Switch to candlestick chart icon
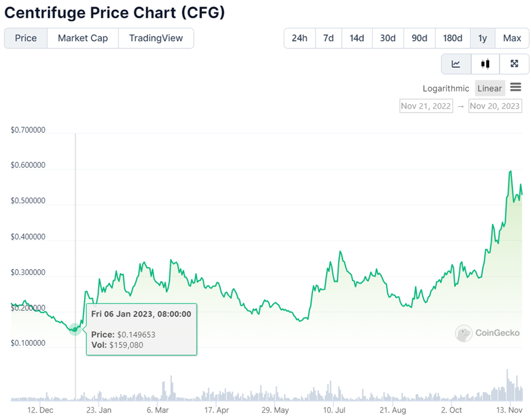Screen dimensions: 531x420 coord(485,64)
